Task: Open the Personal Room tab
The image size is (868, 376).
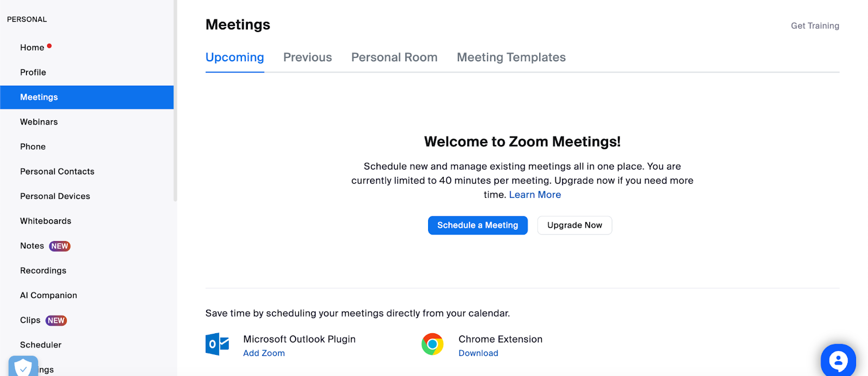Action: pos(394,57)
